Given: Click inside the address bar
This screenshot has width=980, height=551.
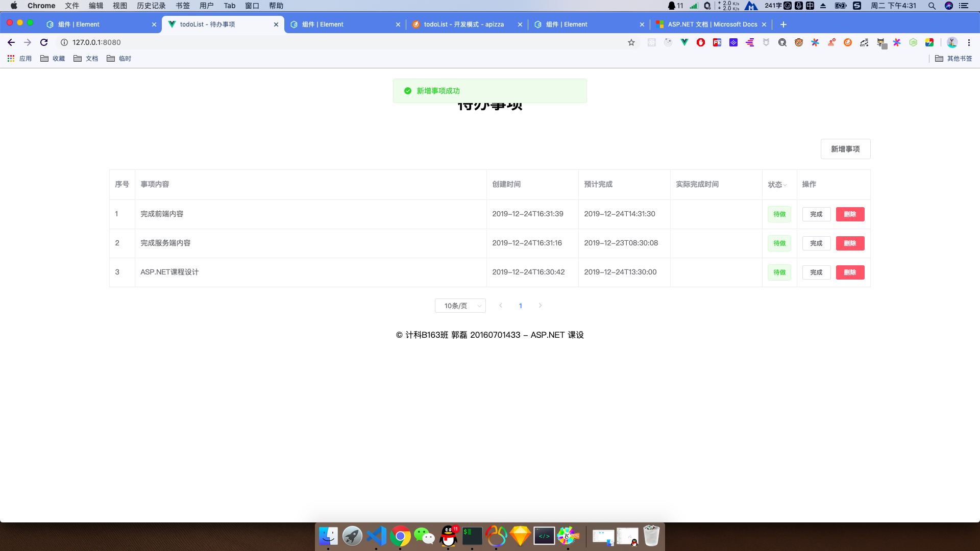Looking at the screenshot, I should [204, 42].
